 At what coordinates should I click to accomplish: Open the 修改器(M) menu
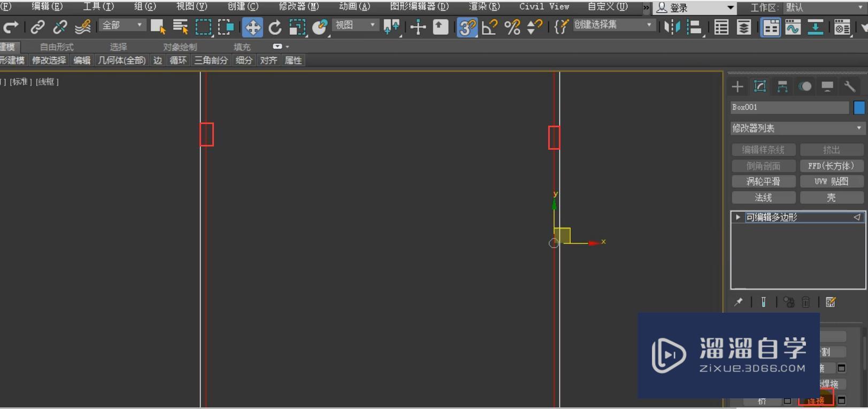[x=299, y=7]
